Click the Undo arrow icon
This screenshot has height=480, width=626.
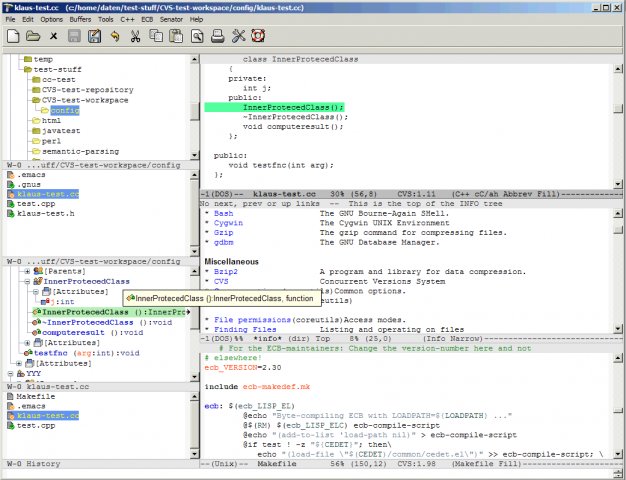click(x=116, y=37)
